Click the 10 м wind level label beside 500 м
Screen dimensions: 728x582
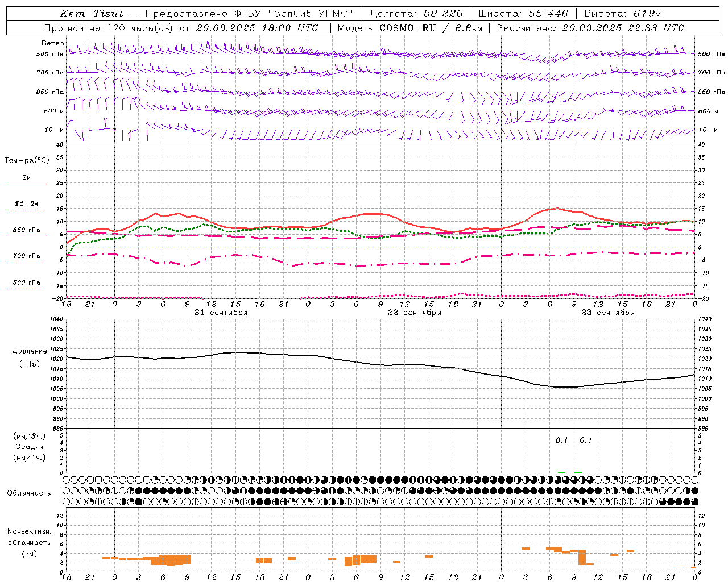(54, 130)
